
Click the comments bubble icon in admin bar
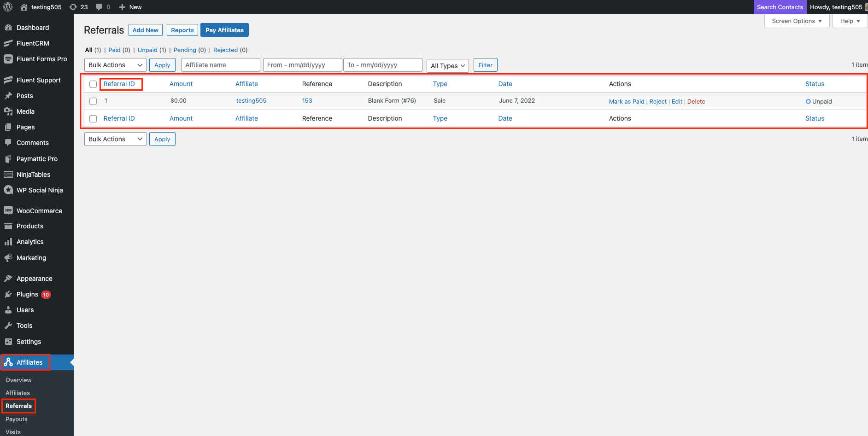tap(99, 7)
